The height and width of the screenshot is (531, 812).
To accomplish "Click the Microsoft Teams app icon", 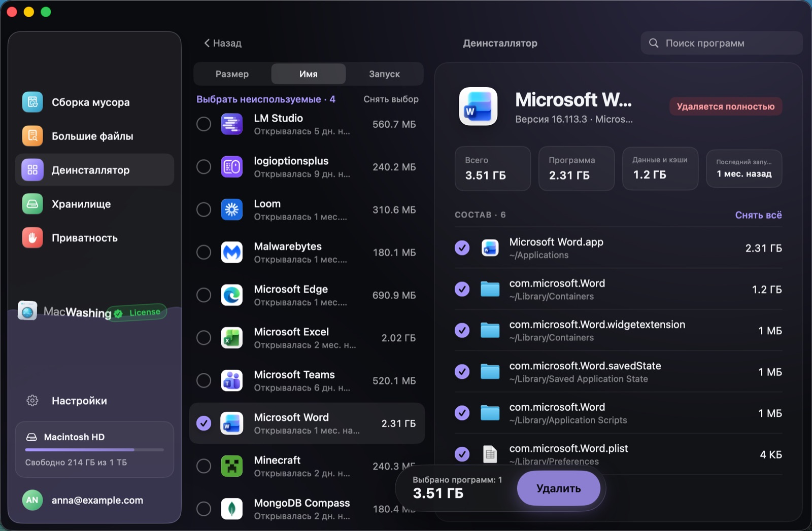I will [x=232, y=380].
